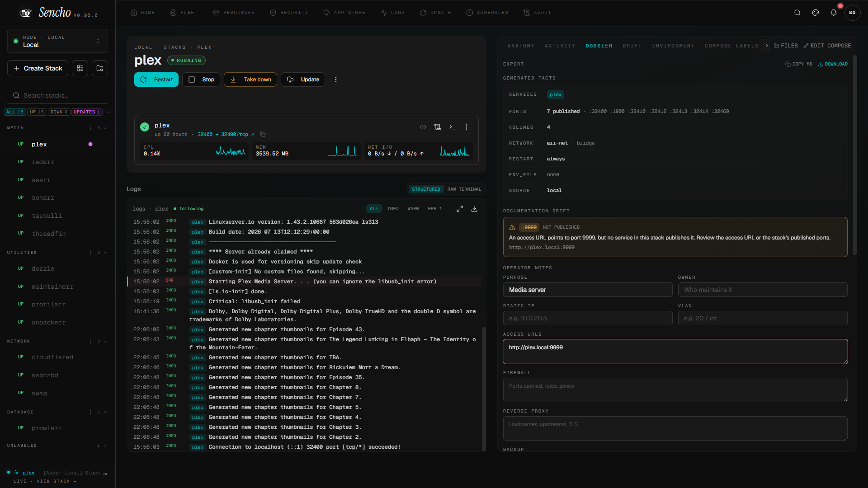The height and width of the screenshot is (488, 868).
Task: Filter stacks by UPDATES 1
Action: pyautogui.click(x=87, y=112)
